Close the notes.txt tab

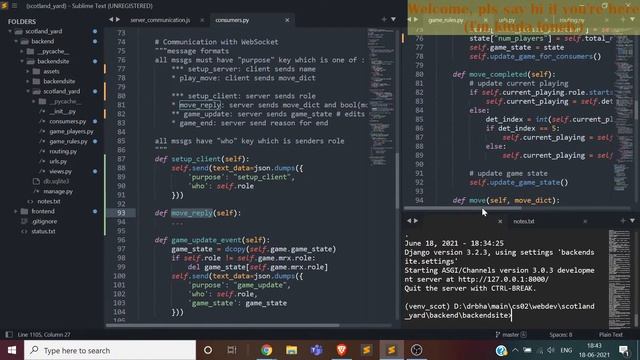585,221
